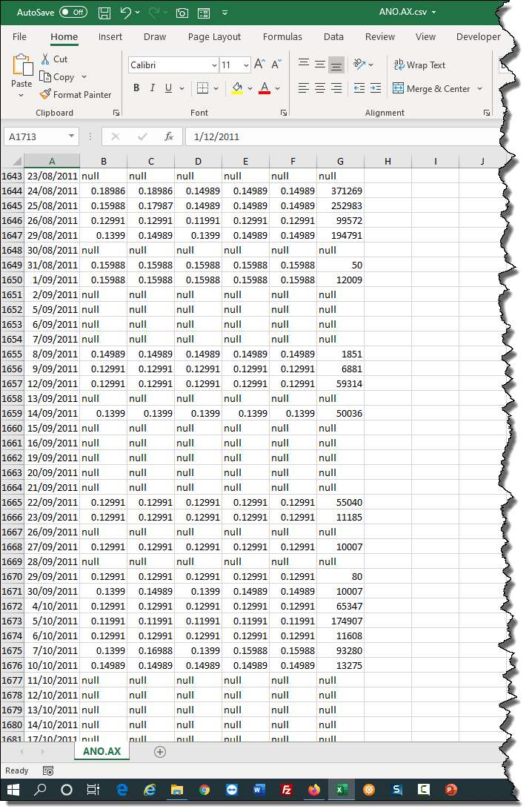Click the Save icon in title bar
Viewport: 532px width, 812px height.
pos(104,13)
